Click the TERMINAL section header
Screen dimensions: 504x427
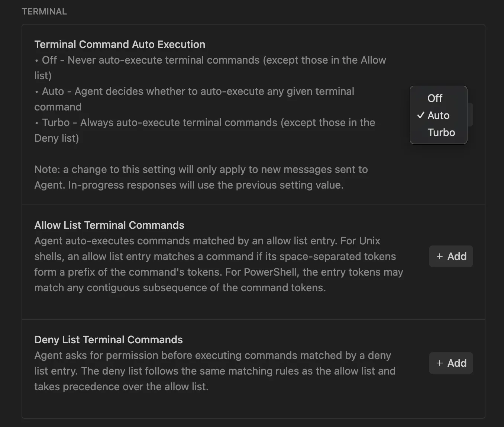pyautogui.click(x=44, y=12)
